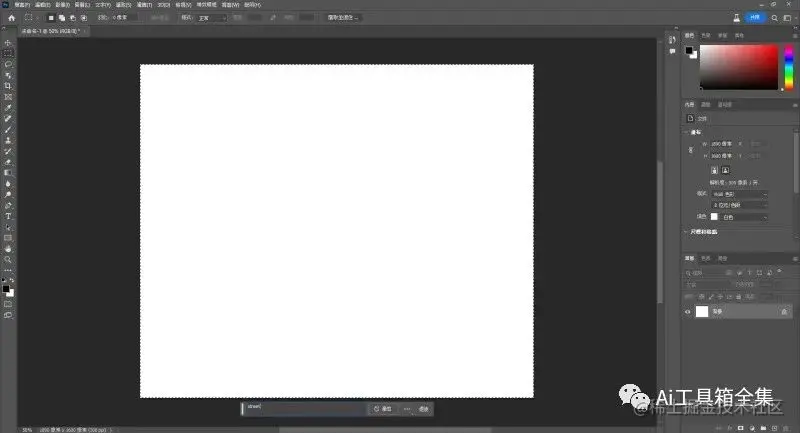Choose Add to Selection mode
This screenshot has width=800, height=433.
(62, 18)
